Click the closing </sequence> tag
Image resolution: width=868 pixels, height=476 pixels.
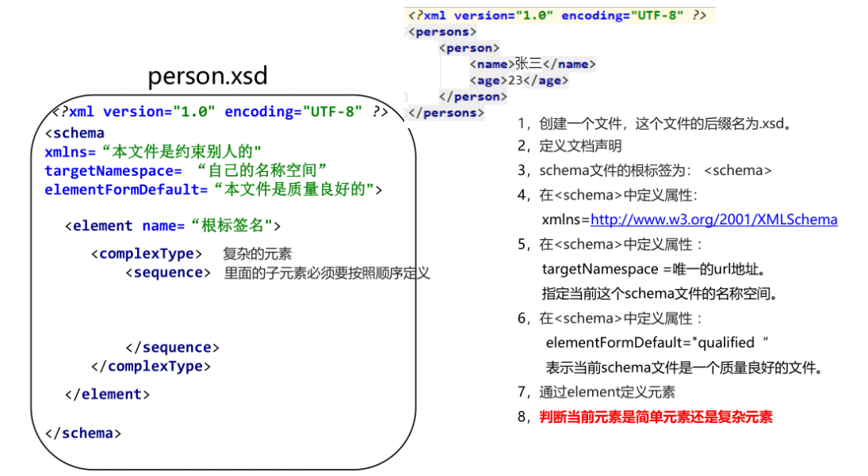(x=172, y=347)
